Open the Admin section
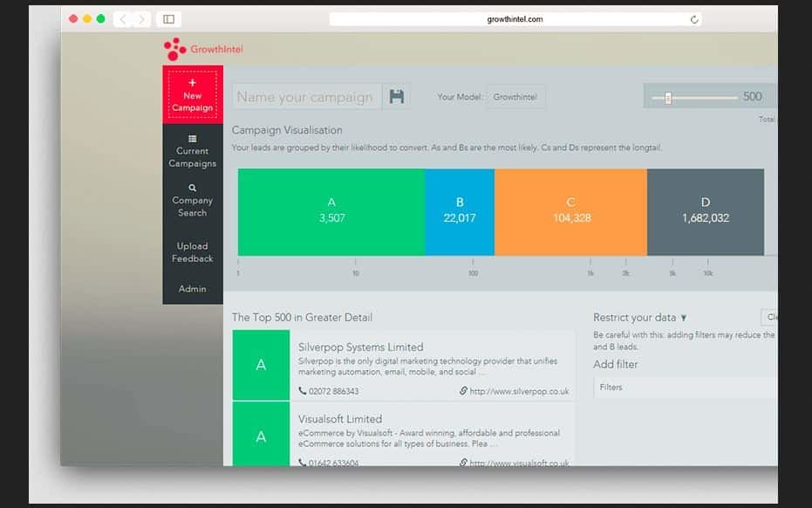 192,289
